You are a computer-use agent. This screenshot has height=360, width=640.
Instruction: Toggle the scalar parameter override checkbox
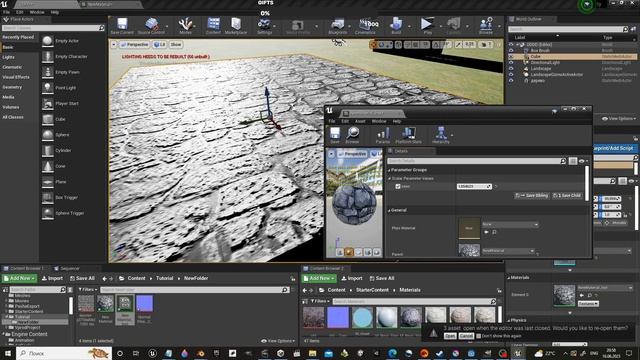click(398, 187)
